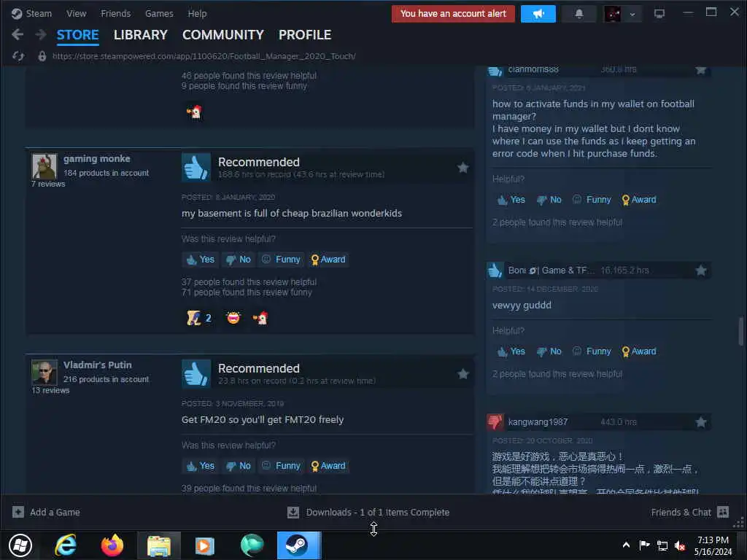Screen dimensions: 747x560
Task: Click thumbs-up icon on gaming monke's review
Action: [x=196, y=167]
